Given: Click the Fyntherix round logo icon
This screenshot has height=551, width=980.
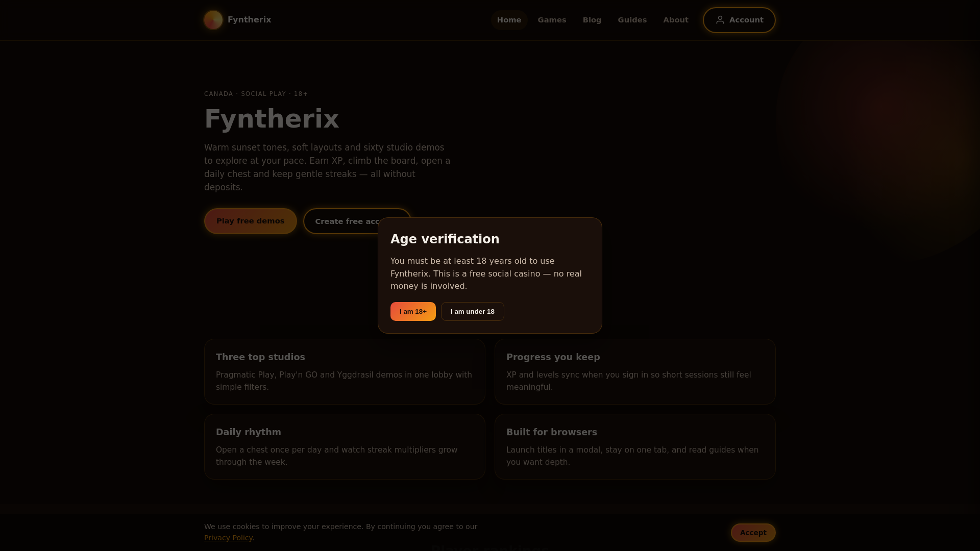Looking at the screenshot, I should click(x=213, y=20).
